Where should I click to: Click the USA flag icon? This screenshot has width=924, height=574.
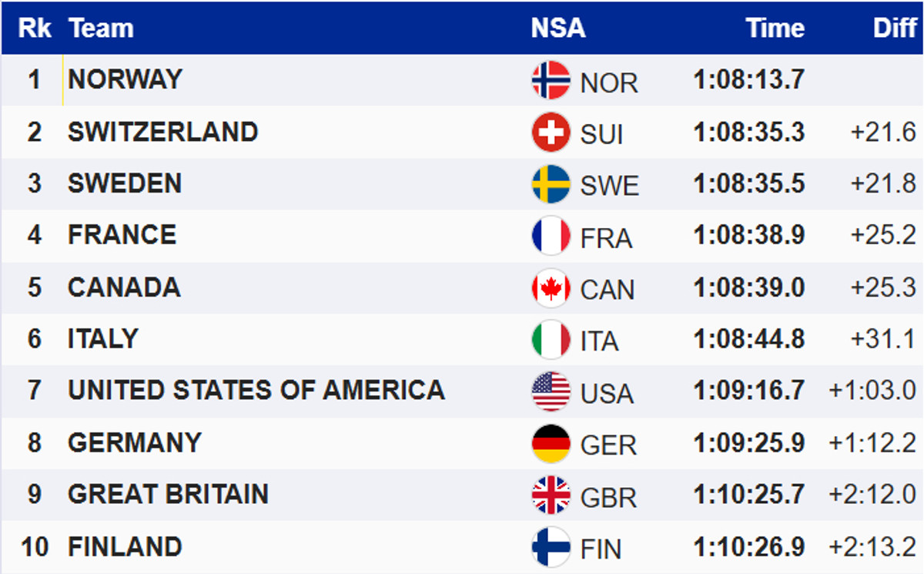pos(551,391)
